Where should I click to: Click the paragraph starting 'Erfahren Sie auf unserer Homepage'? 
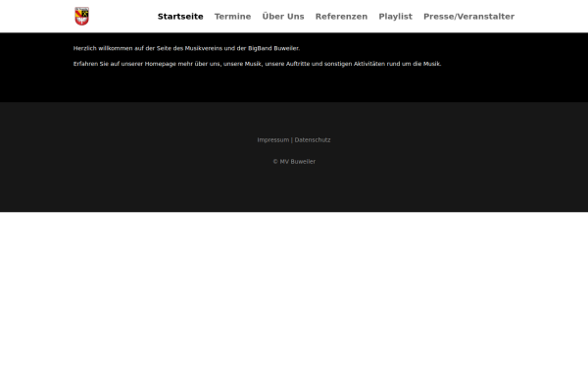257,64
